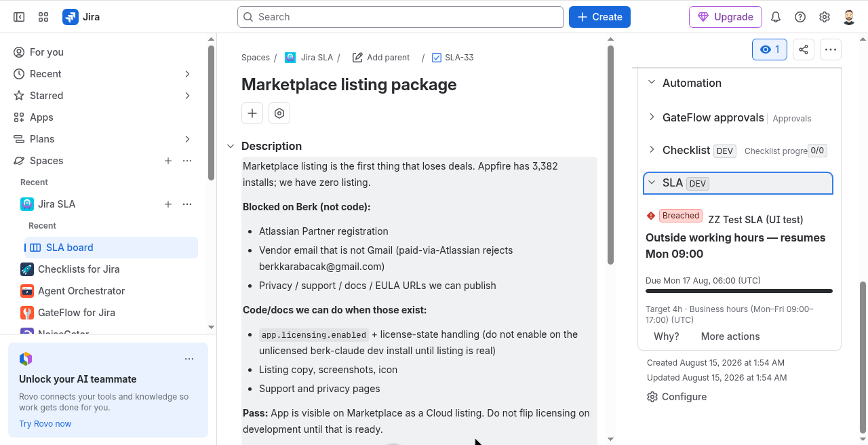868x445 pixels.
Task: Toggle the watch eye button showing 1
Action: [770, 50]
